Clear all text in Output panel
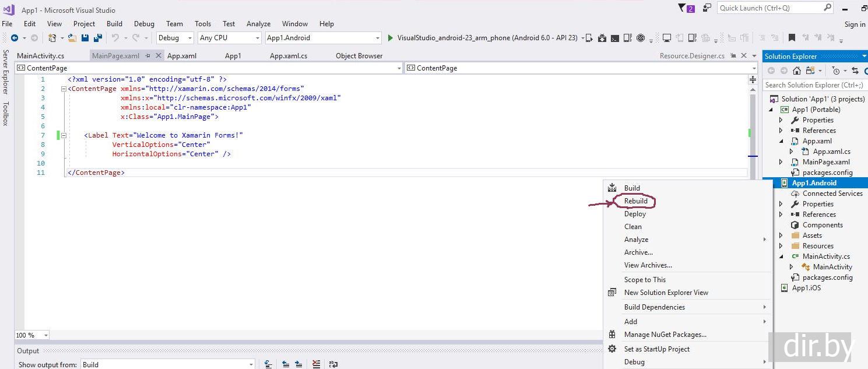The image size is (868, 369). [316, 364]
